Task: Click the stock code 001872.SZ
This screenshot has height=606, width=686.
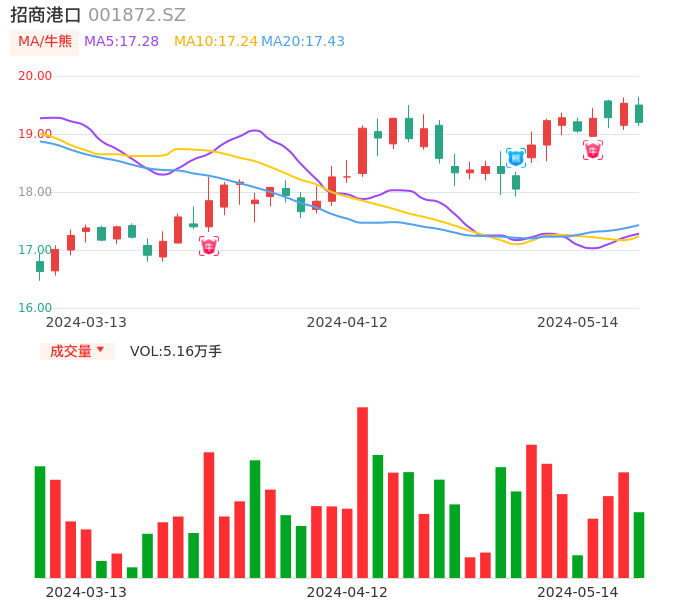Action: pyautogui.click(x=137, y=15)
